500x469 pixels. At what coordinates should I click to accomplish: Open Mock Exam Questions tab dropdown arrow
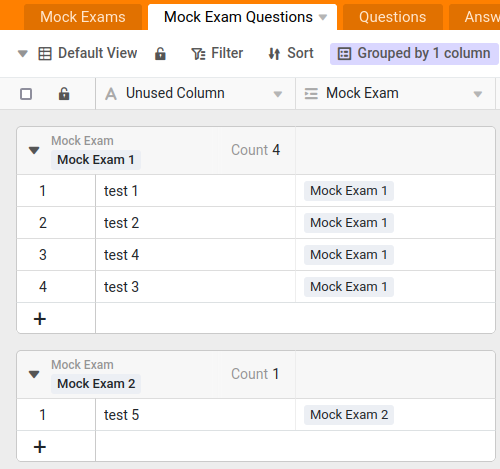[323, 17]
